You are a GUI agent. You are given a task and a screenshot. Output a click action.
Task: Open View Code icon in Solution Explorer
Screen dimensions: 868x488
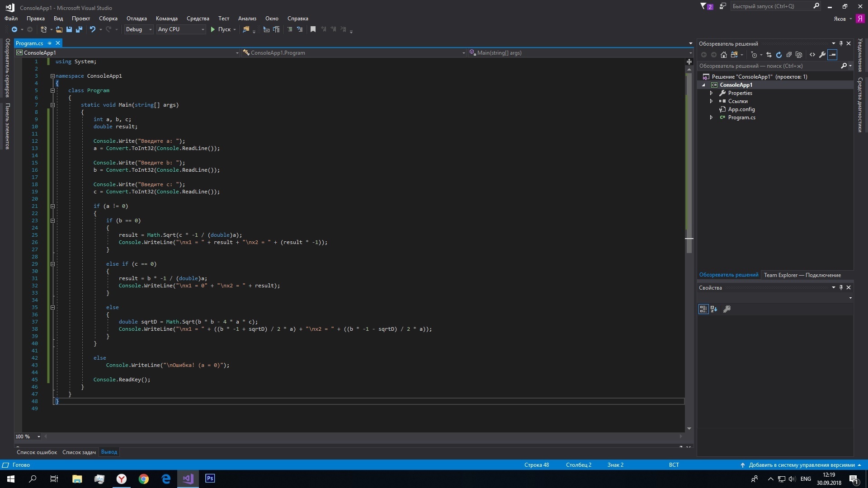pyautogui.click(x=812, y=55)
